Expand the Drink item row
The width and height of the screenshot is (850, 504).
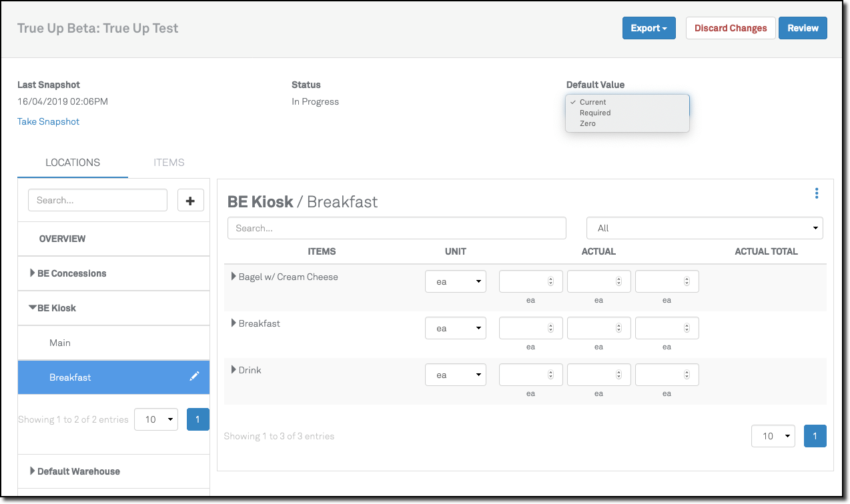[x=234, y=370]
